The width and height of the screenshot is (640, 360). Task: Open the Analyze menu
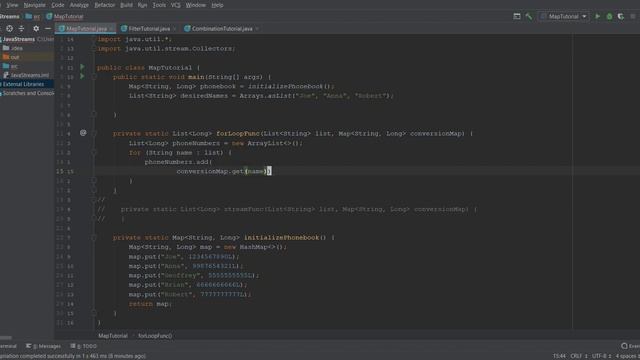point(79,5)
